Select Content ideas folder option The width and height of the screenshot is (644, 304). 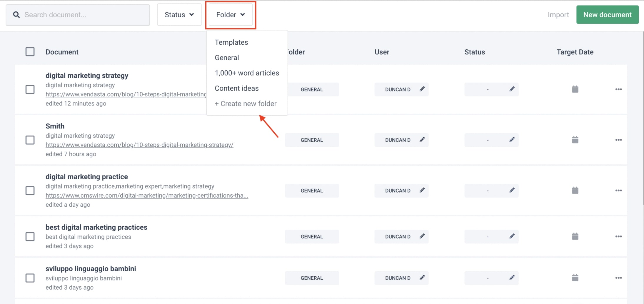pyautogui.click(x=237, y=88)
